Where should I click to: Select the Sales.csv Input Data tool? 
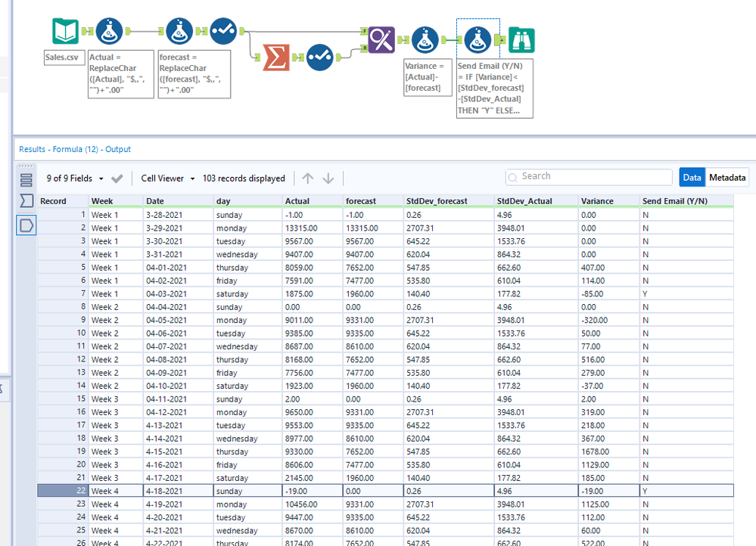[65, 31]
